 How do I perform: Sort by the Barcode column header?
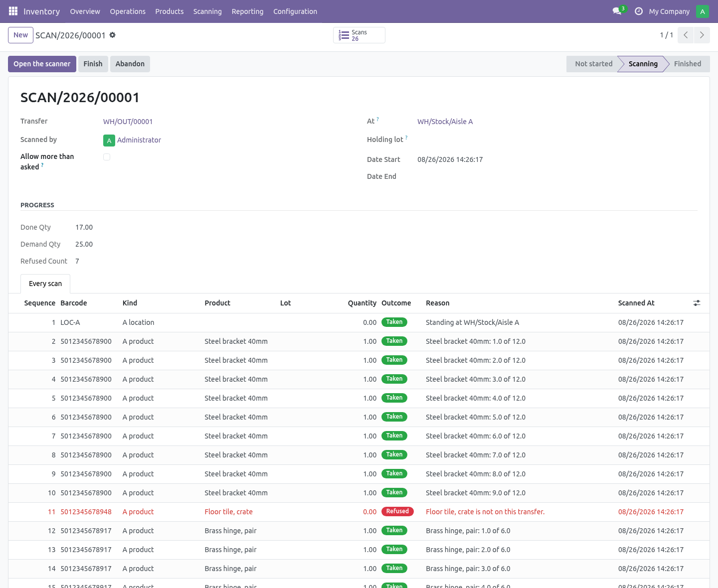coord(74,303)
